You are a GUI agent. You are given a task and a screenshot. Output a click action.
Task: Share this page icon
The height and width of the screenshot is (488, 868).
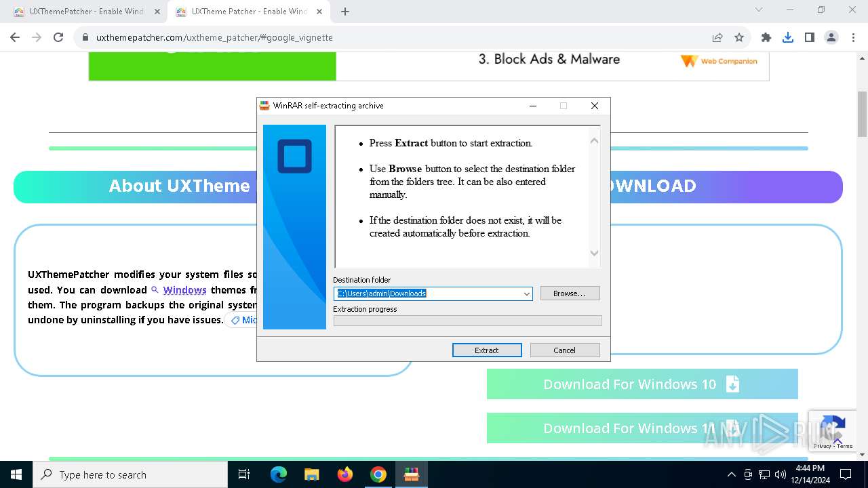pyautogui.click(x=717, y=37)
